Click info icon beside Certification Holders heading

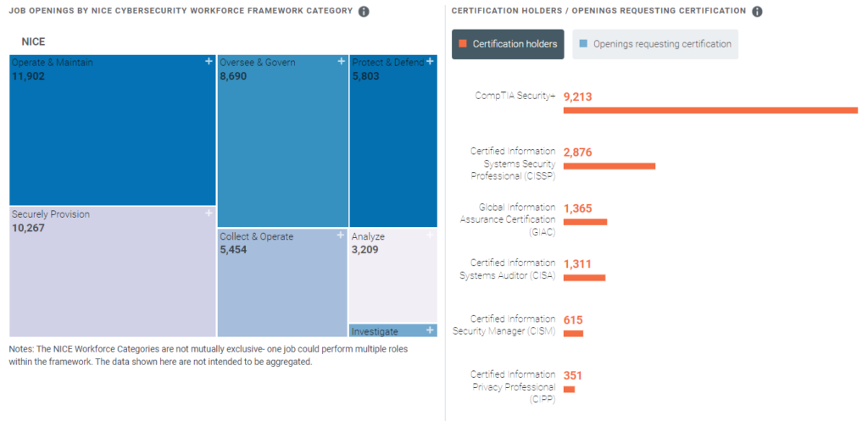pos(757,12)
